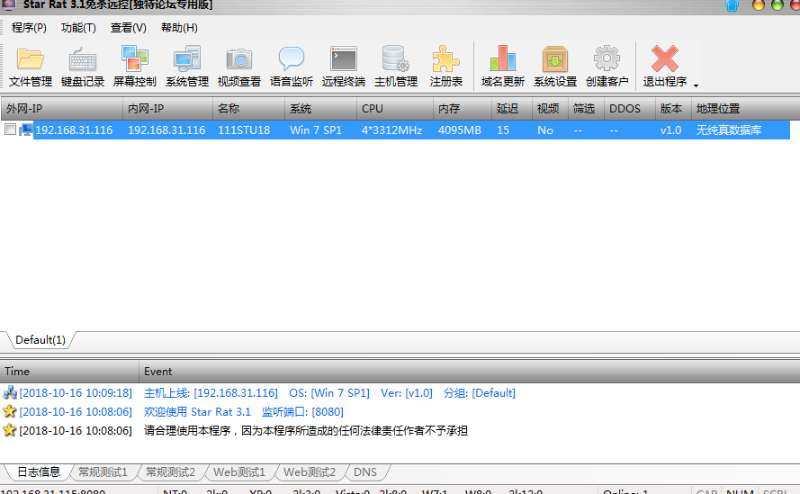Viewport: 800px width, 494px height.
Task: Open the 主机管理 host management tool
Action: [x=395, y=67]
